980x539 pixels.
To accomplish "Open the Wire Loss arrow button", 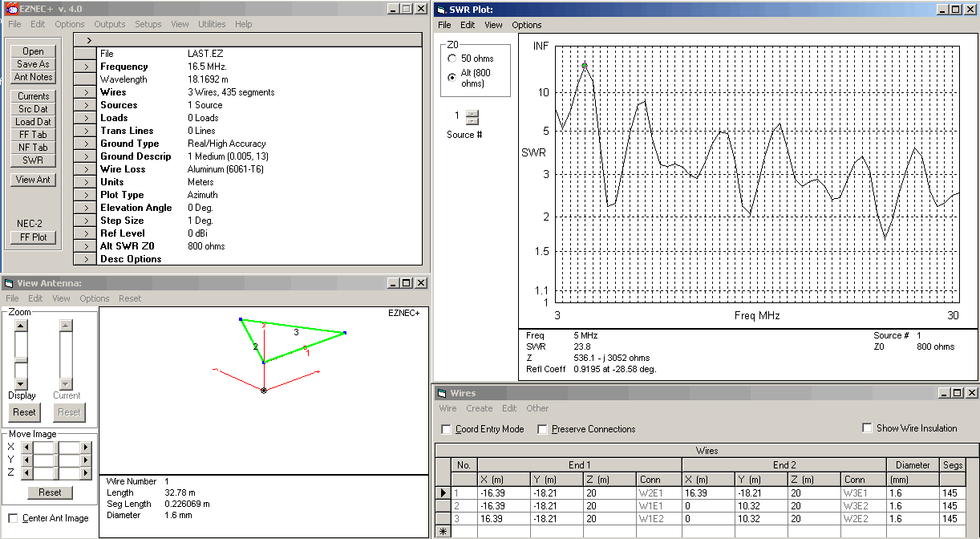I will 85,169.
